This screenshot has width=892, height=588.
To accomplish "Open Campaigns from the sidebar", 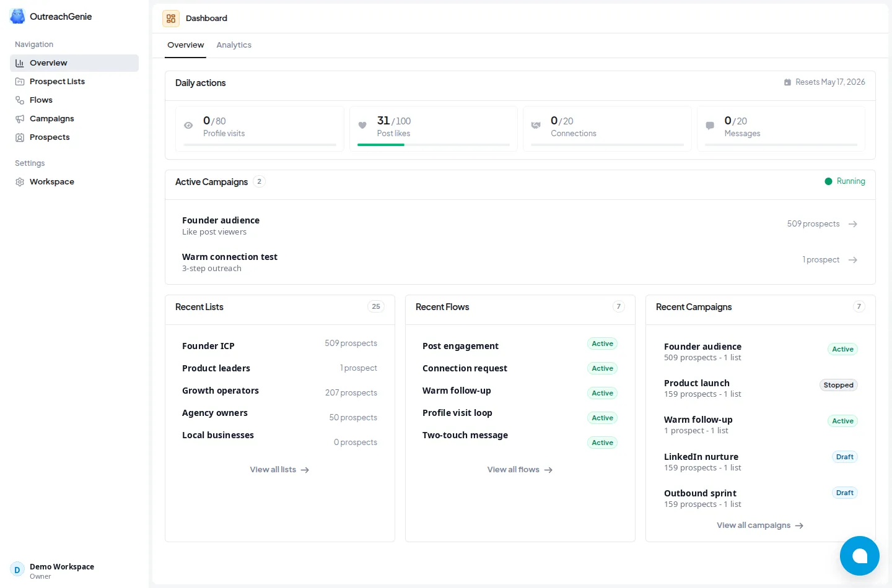I will 74,119.
